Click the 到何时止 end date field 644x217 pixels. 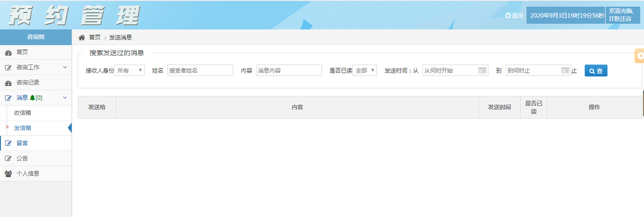tap(538, 70)
